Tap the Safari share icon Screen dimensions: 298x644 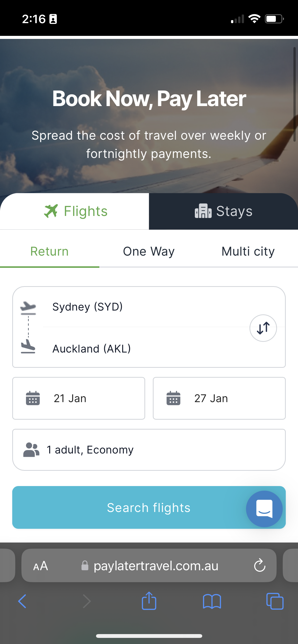click(x=149, y=601)
